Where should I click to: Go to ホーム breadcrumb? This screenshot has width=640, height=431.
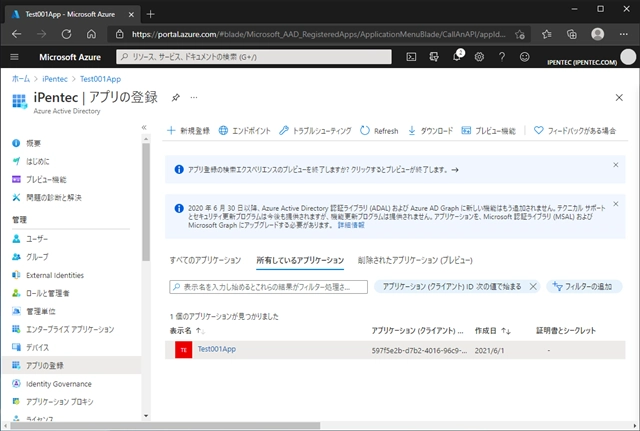[21, 79]
